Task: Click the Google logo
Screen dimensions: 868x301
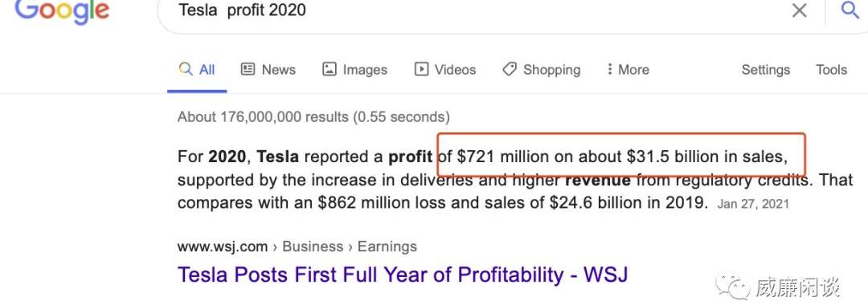Action: [62, 11]
